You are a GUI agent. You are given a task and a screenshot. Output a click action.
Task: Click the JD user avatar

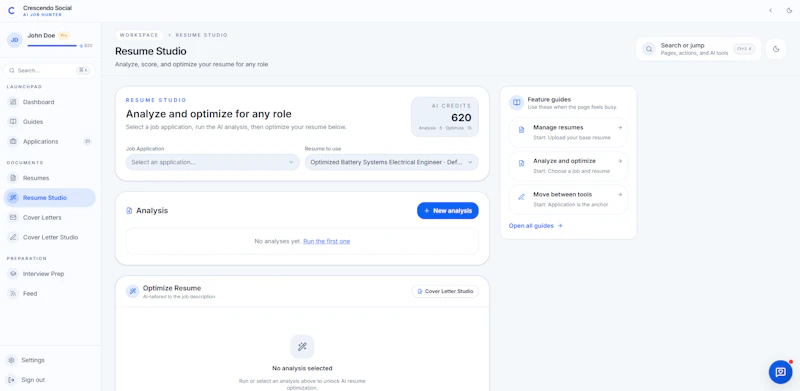click(x=15, y=40)
